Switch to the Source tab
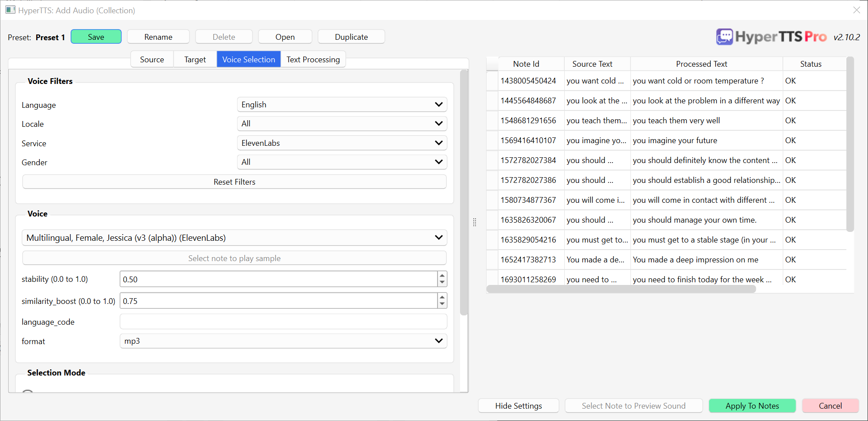The image size is (868, 421). click(151, 59)
